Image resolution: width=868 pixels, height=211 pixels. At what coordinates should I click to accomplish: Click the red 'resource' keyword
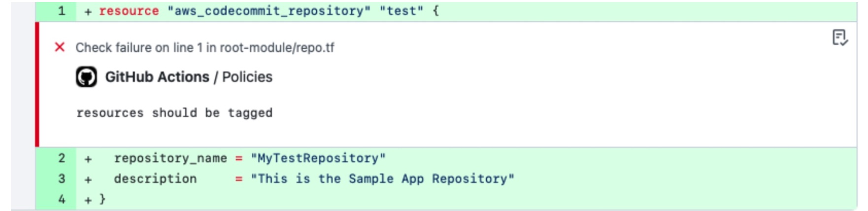pyautogui.click(x=129, y=11)
